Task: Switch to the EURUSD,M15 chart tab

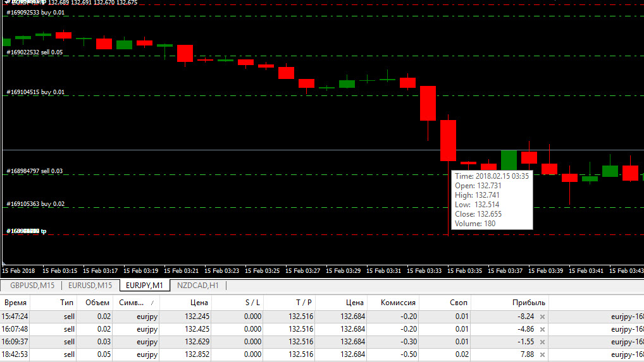Action: coord(90,286)
